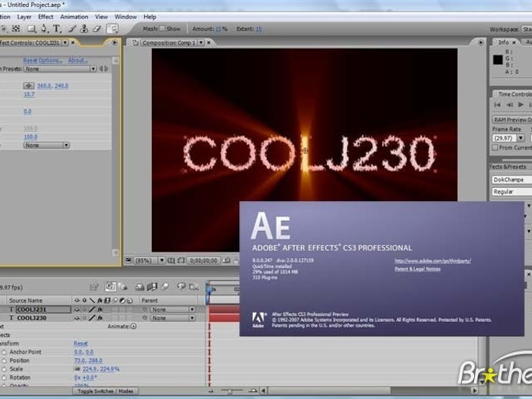
Task: Open the Effect menu
Action: click(45, 17)
